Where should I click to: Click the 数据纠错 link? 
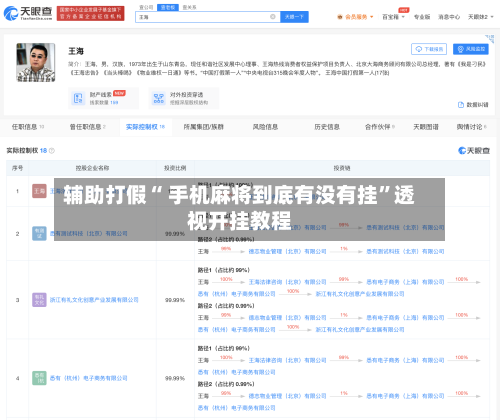473,105
